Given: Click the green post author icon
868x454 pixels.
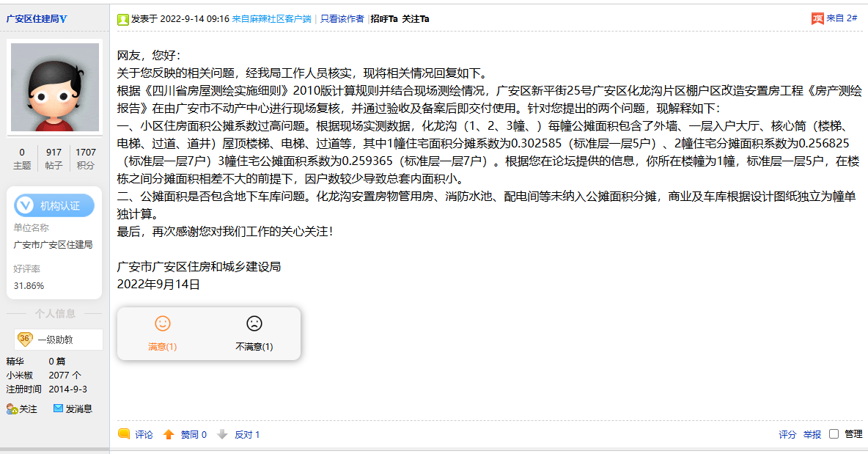Looking at the screenshot, I should coord(123,19).
